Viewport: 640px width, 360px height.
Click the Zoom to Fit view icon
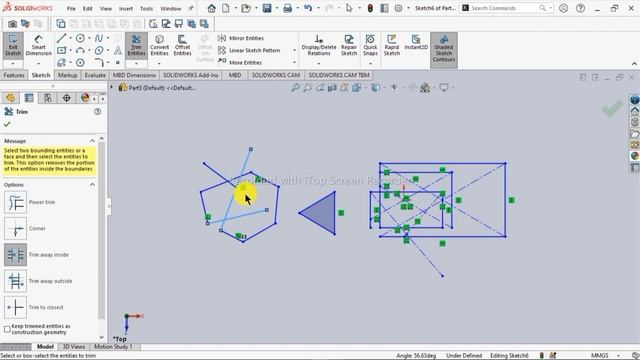coord(295,87)
